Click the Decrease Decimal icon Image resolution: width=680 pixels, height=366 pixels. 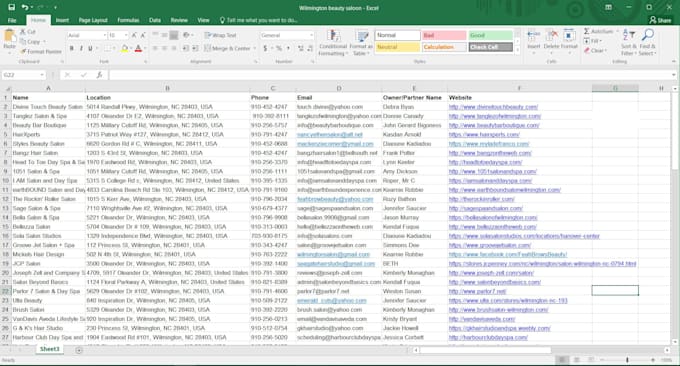point(310,49)
